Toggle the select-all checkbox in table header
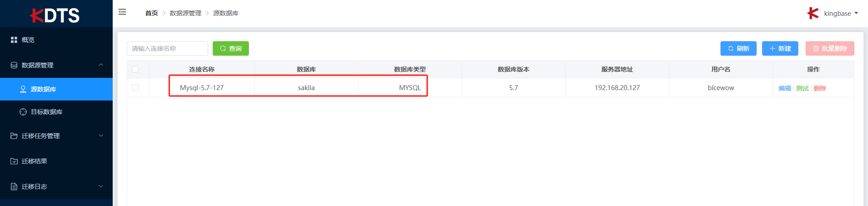The height and width of the screenshot is (206, 868). 135,69
